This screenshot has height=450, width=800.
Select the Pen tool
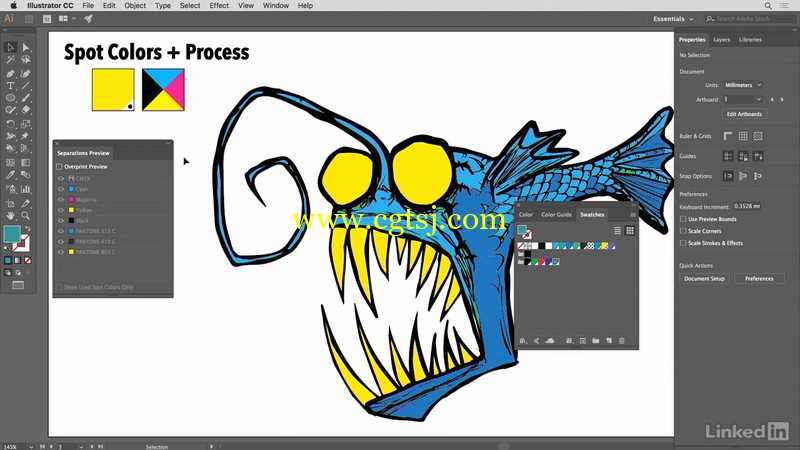tap(10, 73)
